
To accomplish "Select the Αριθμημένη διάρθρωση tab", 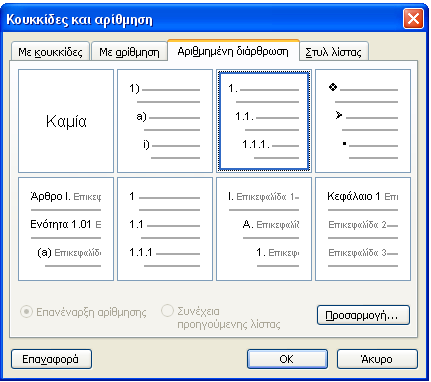I will pyautogui.click(x=233, y=51).
